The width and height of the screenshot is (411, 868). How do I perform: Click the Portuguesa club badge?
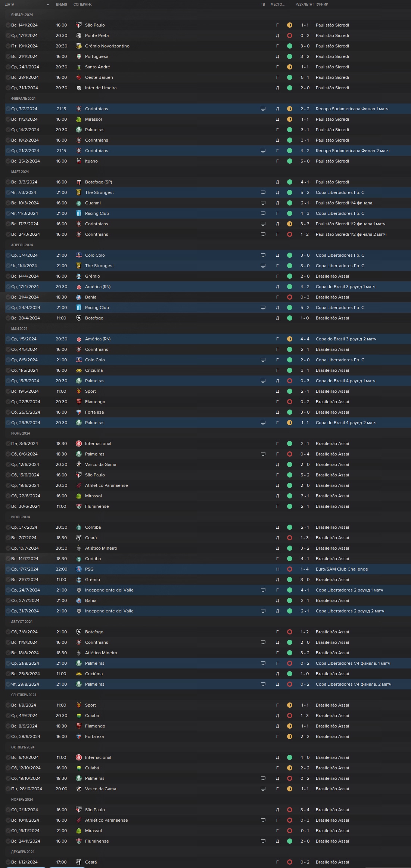point(79,56)
